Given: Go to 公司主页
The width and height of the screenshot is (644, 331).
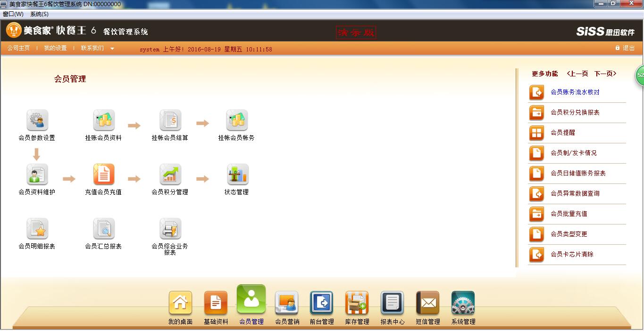Looking at the screenshot, I should click(x=18, y=48).
